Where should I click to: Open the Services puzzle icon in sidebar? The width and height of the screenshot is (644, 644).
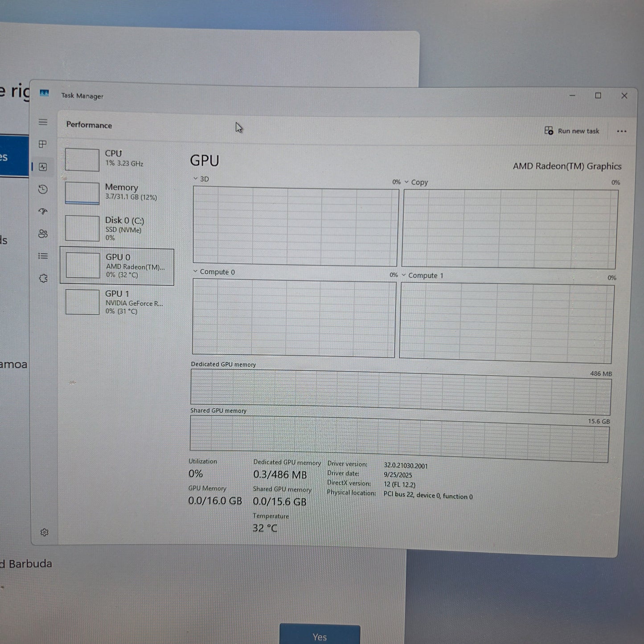[x=43, y=278]
